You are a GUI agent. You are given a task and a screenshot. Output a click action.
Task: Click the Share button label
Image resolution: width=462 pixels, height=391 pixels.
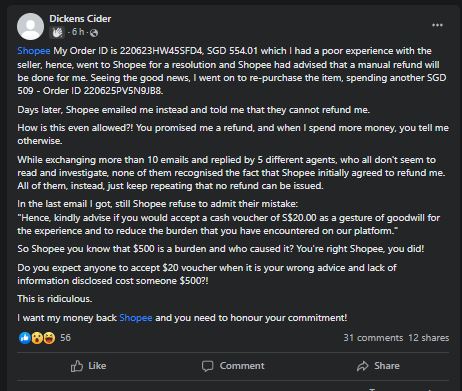pyautogui.click(x=387, y=366)
